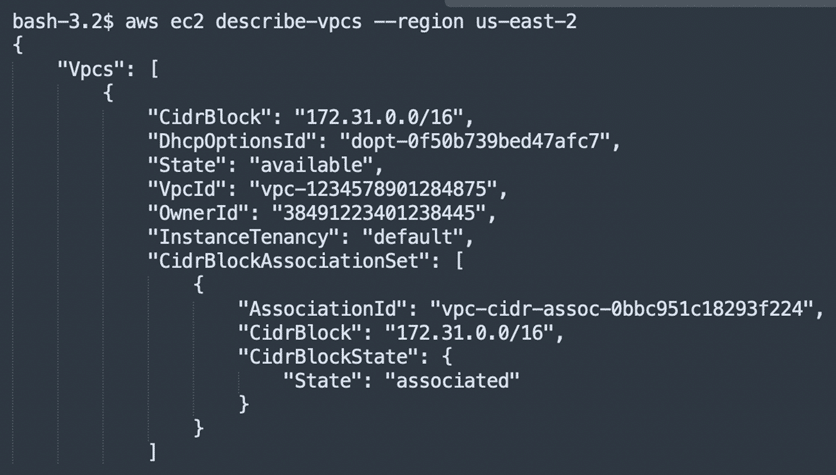Click the "CidrBlockAssociationSet" key
Screen dimensions: 836x475
pyautogui.click(x=289, y=261)
